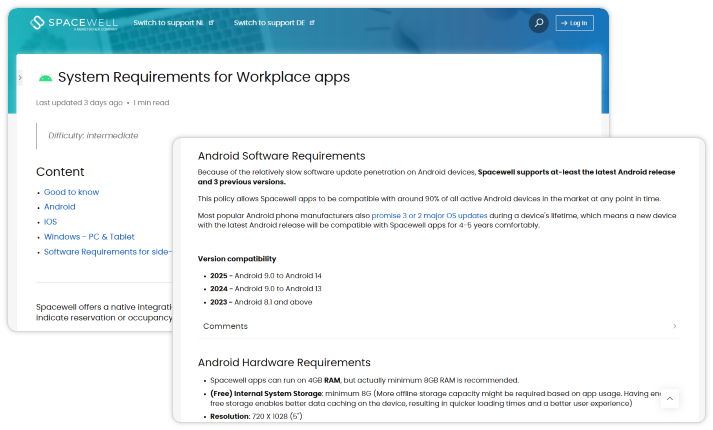Select the 'Resolution: 720 X 1028' line
The height and width of the screenshot is (430, 713).
tap(256, 416)
